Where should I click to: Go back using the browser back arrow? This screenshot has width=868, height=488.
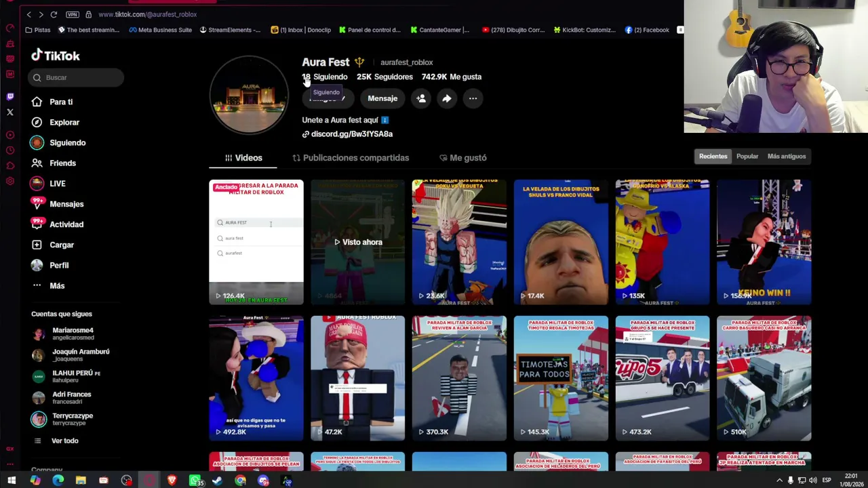(28, 14)
